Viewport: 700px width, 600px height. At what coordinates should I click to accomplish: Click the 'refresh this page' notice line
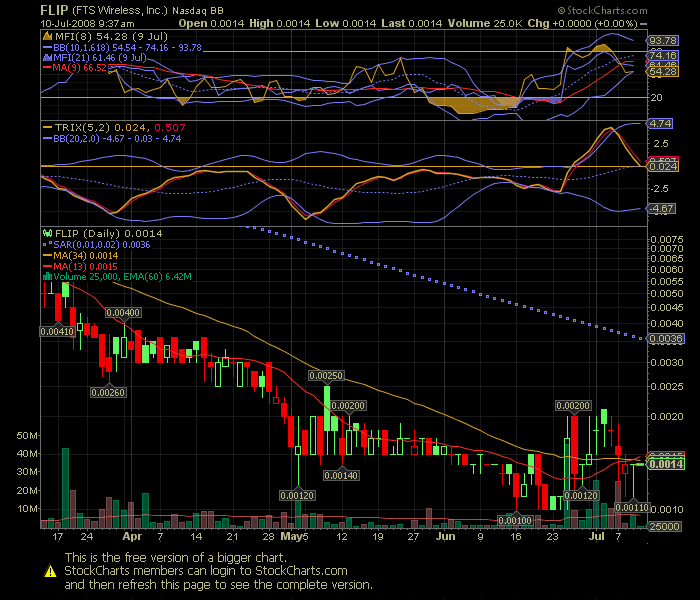218,585
